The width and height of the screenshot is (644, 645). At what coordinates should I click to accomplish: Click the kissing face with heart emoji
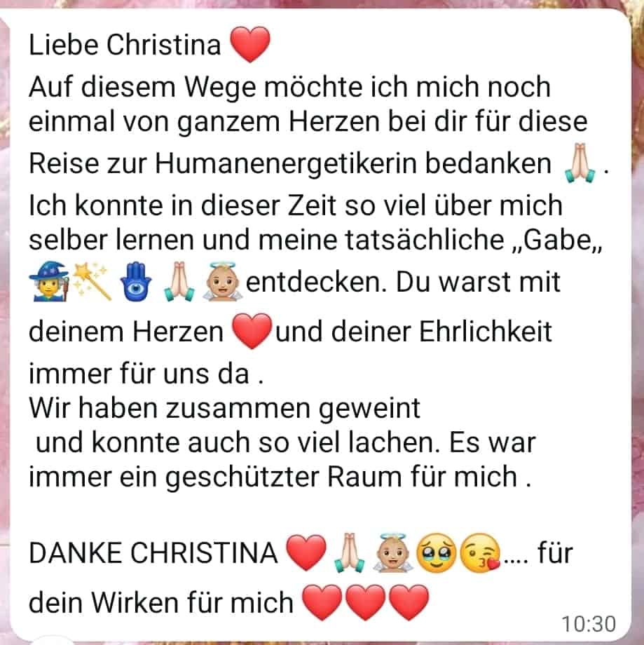click(480, 553)
